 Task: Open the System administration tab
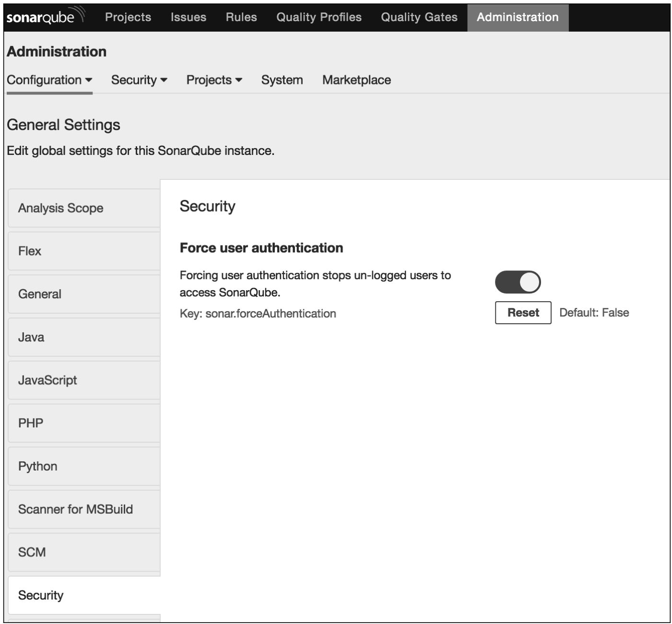click(x=282, y=80)
